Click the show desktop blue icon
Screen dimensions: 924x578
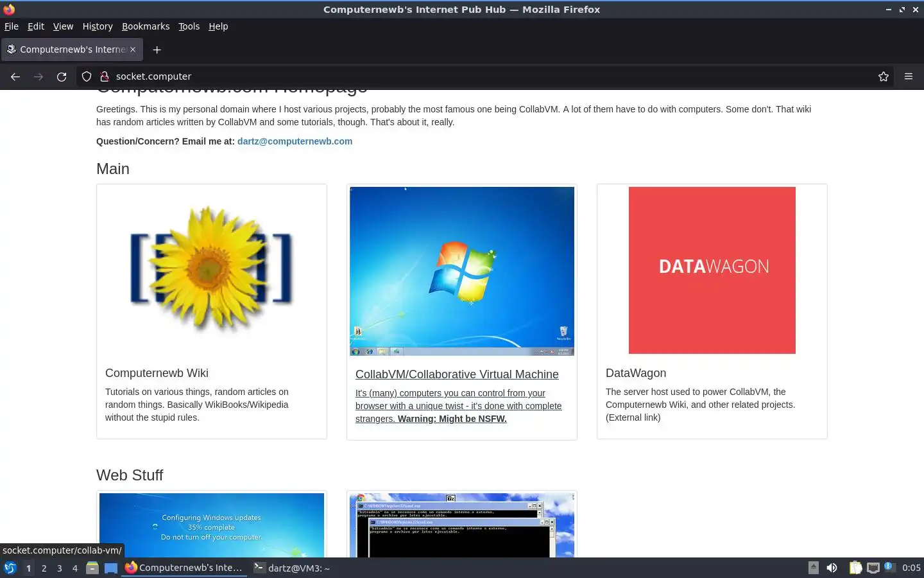[x=111, y=568]
